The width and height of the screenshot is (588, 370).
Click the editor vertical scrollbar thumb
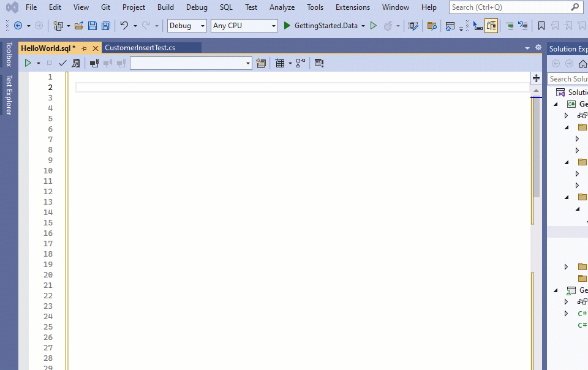pyautogui.click(x=537, y=147)
